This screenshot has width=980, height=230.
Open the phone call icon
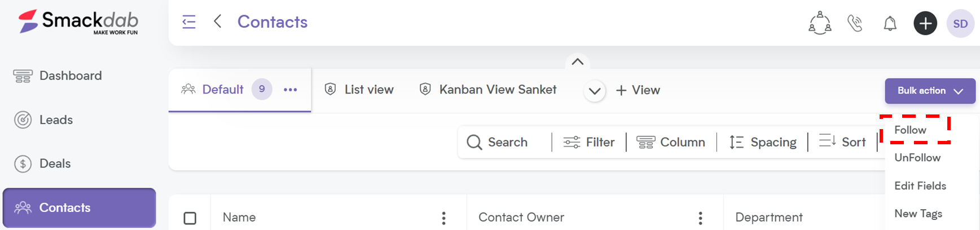tap(855, 23)
